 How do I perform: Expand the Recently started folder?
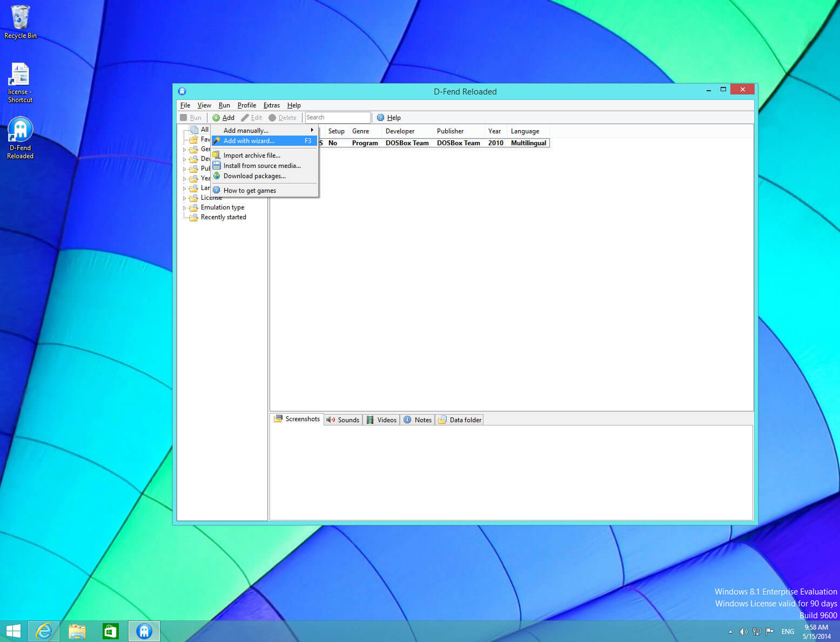193,217
